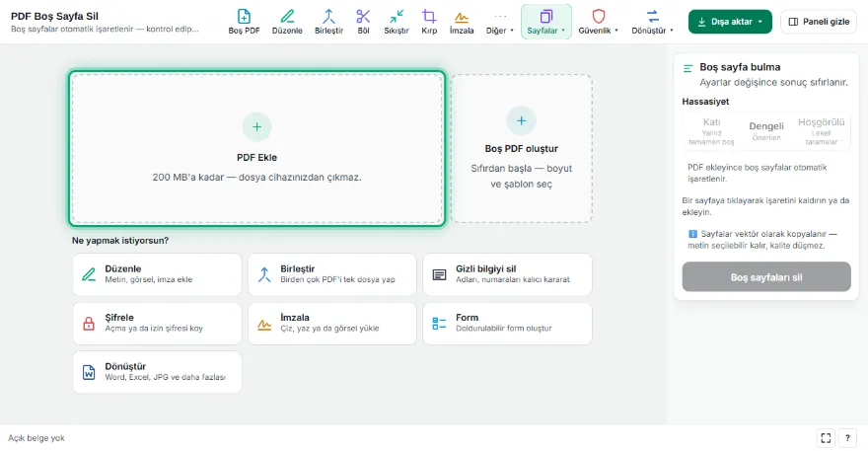Image resolution: width=868 pixels, height=451 pixels.
Task: Open the Gizli bilgiyi sil redaction card
Action: pos(507,274)
